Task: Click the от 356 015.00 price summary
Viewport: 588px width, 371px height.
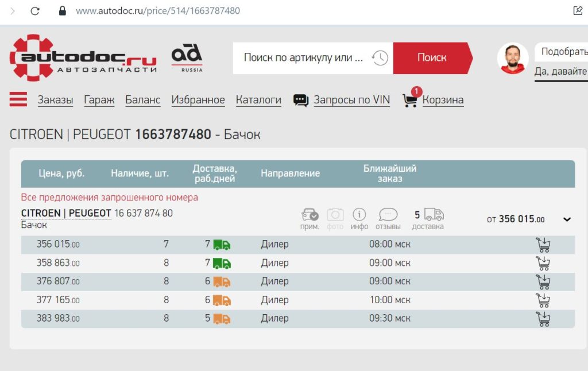Action: pyautogui.click(x=516, y=219)
